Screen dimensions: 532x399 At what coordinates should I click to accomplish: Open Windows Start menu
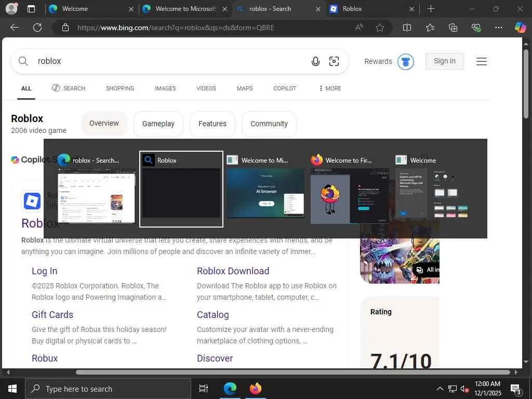[x=12, y=389]
